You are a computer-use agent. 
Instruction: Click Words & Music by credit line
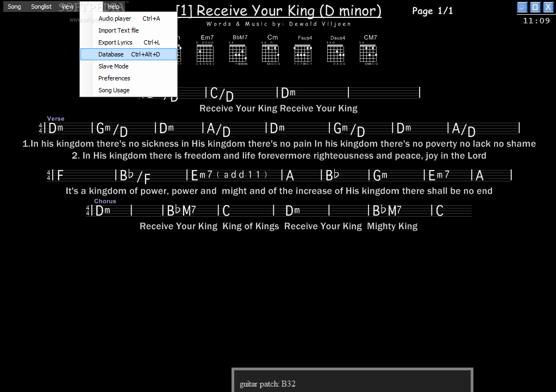tap(279, 24)
